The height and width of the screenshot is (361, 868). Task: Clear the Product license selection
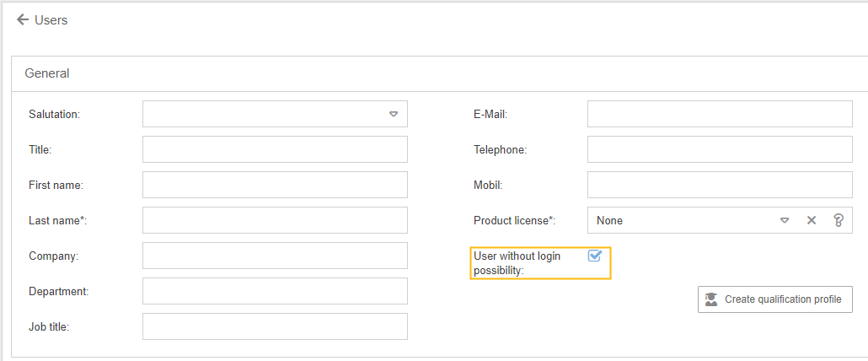click(812, 220)
